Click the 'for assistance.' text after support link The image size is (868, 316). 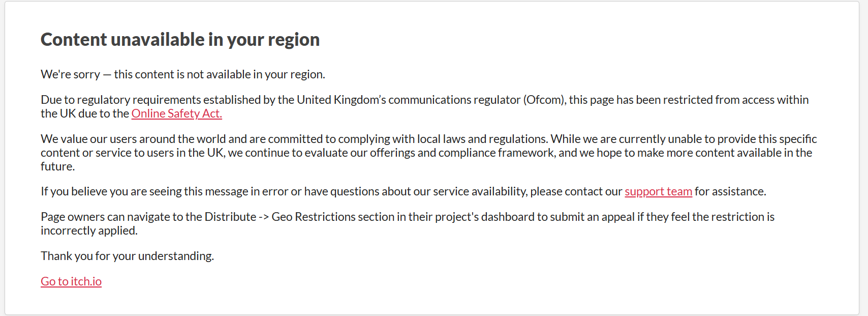click(730, 191)
